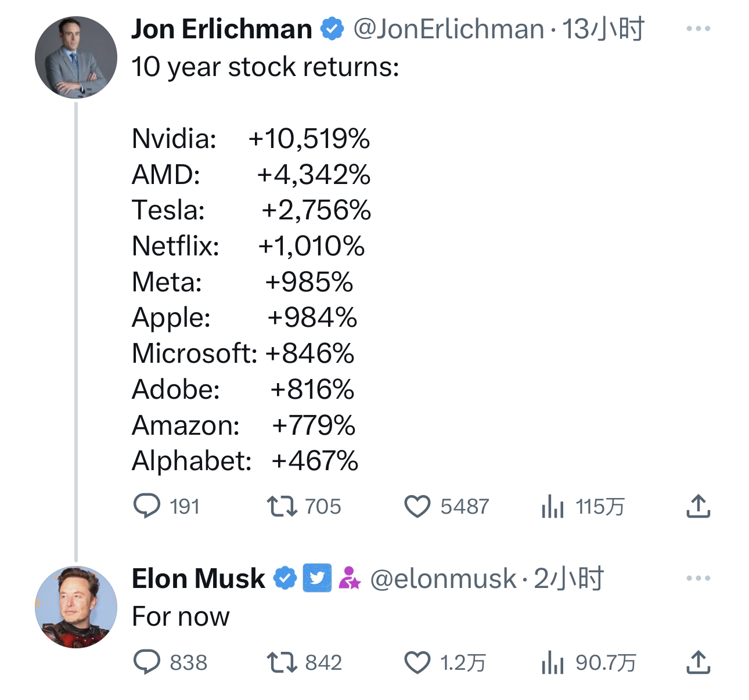Reply to Elon Musk's 'For now' tweet
The height and width of the screenshot is (700, 749).
[x=147, y=662]
